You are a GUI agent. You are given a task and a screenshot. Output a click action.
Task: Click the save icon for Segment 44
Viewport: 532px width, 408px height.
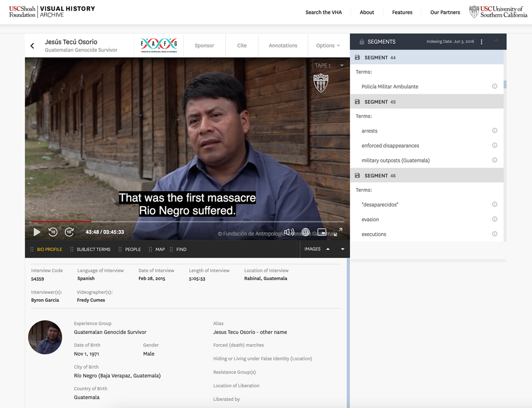tap(357, 58)
